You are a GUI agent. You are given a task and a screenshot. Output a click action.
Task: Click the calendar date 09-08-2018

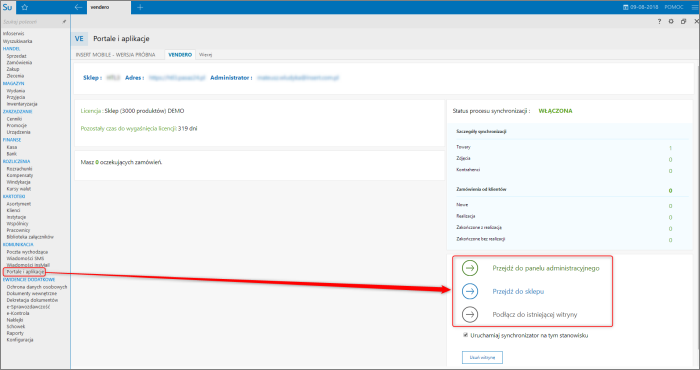pyautogui.click(x=641, y=7)
